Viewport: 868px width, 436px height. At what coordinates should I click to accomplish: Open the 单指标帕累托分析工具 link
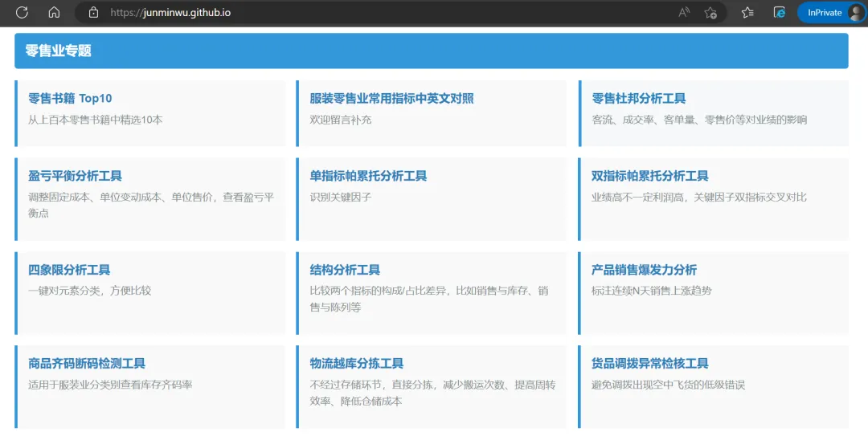click(x=368, y=176)
